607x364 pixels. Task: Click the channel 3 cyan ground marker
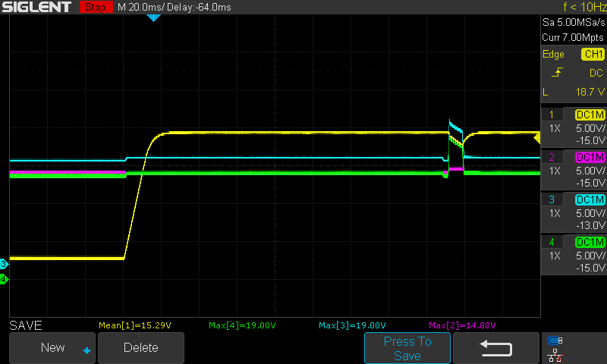(x=4, y=264)
